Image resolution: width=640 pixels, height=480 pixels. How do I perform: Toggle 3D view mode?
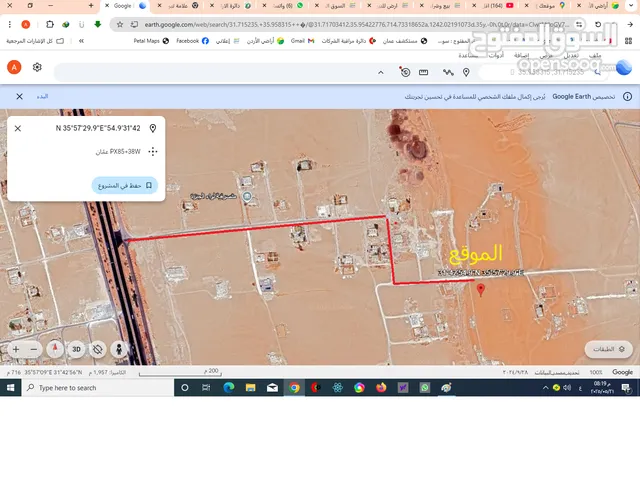pos(76,349)
